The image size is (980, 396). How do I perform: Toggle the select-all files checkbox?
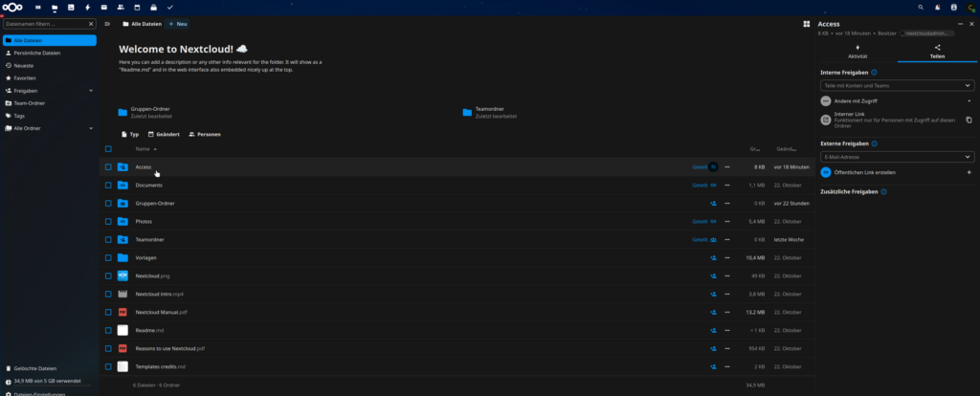click(108, 149)
